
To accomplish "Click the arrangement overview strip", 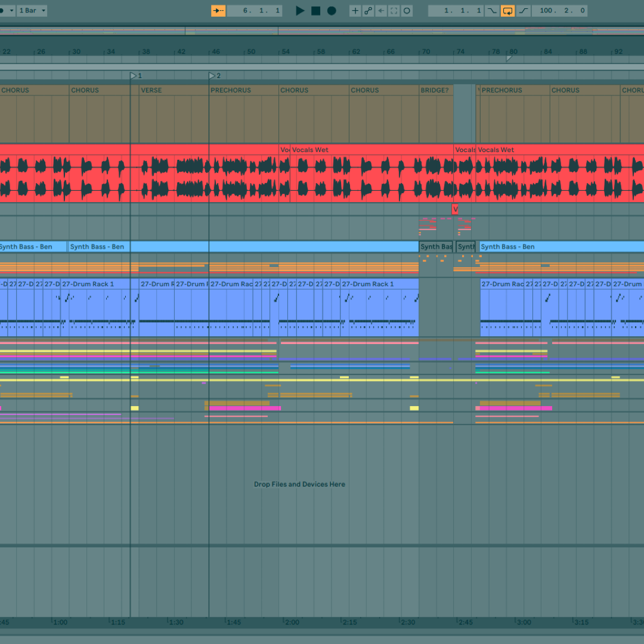I will [x=322, y=31].
